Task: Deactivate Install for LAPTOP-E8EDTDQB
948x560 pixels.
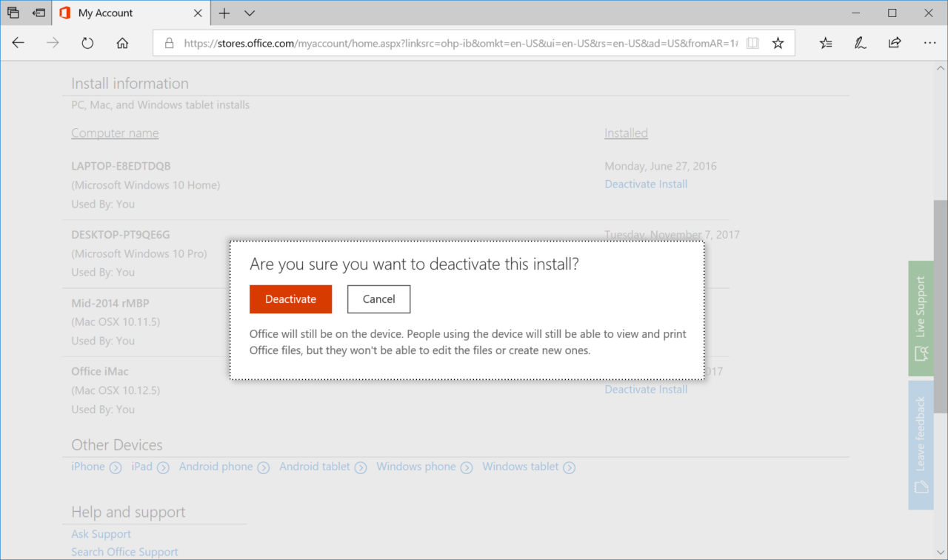Action: tap(646, 184)
